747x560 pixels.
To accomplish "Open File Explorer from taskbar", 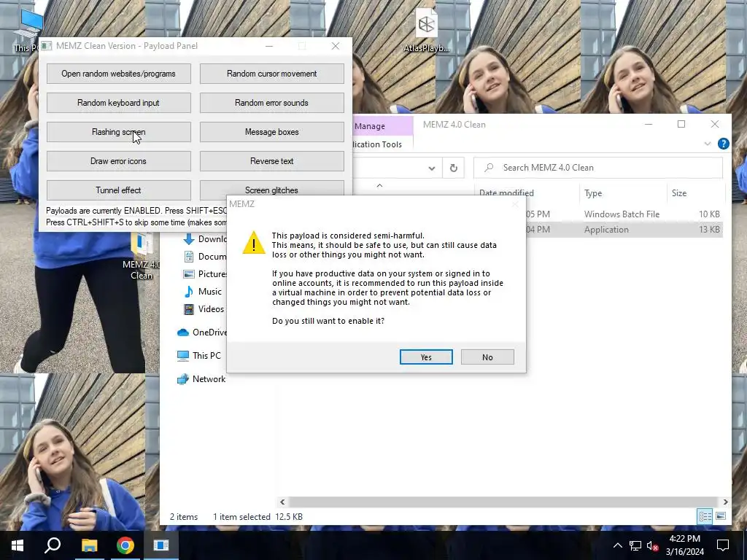I will coord(89,545).
